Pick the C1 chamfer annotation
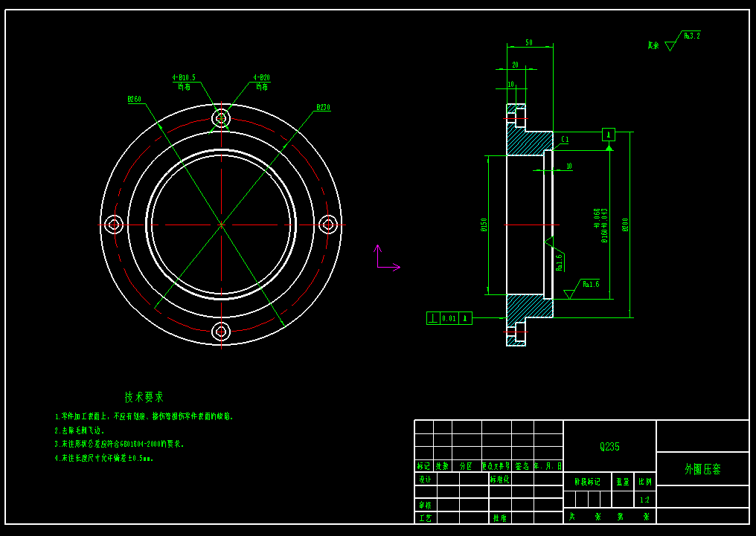The image size is (756, 536). [565, 140]
